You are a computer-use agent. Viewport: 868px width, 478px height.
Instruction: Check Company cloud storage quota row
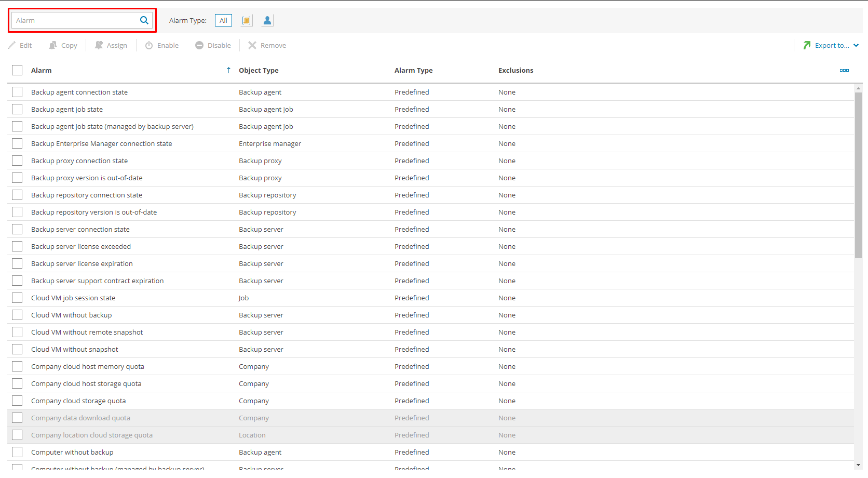(17, 401)
